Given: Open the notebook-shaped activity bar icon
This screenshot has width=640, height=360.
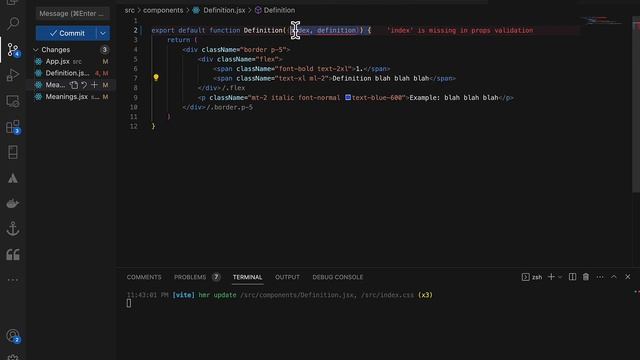Looking at the screenshot, I should 13,153.
